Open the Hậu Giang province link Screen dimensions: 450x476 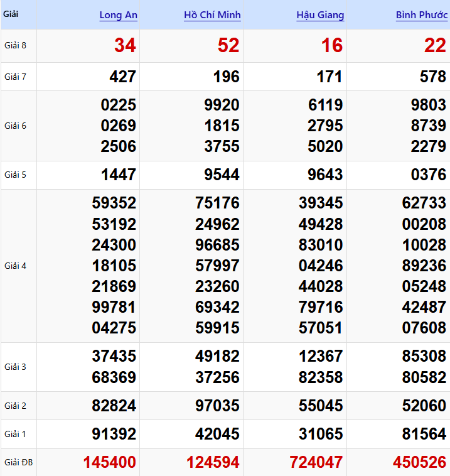[320, 15]
